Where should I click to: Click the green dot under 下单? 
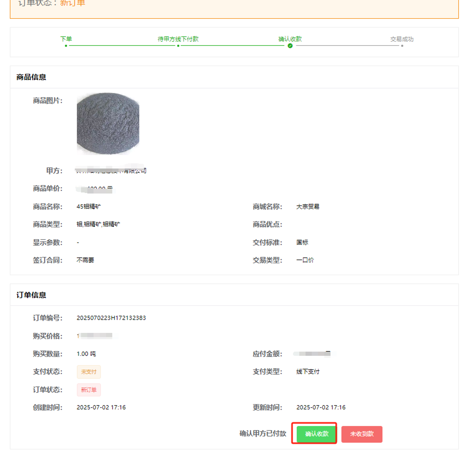click(x=66, y=46)
